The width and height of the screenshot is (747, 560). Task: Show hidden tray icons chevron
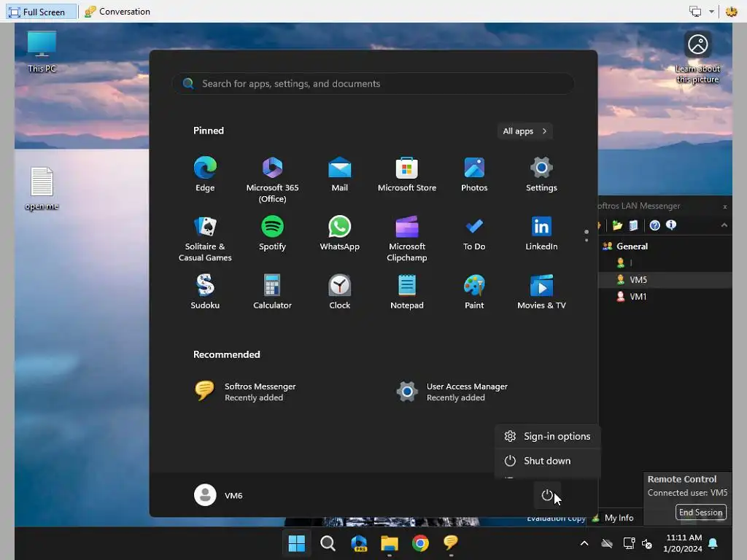pyautogui.click(x=584, y=543)
